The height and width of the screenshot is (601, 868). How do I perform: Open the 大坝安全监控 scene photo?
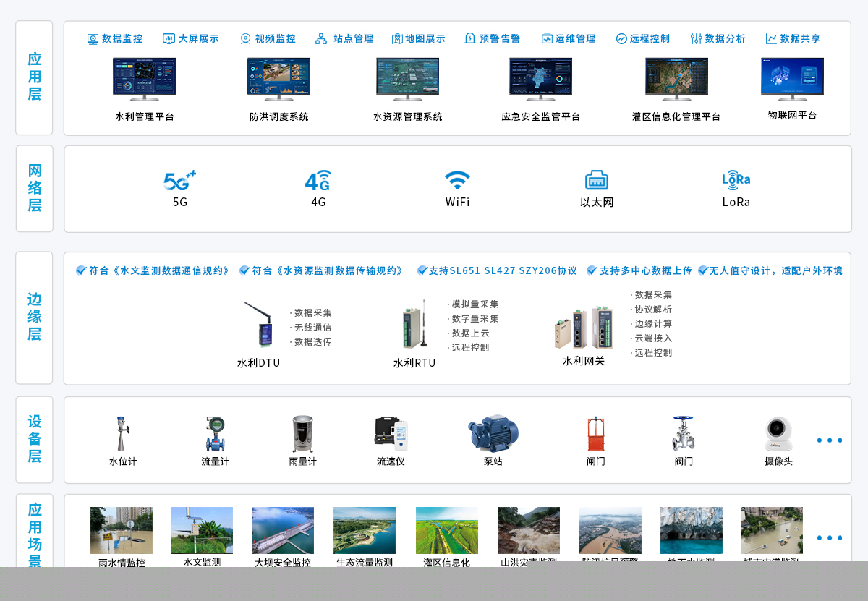(x=282, y=530)
